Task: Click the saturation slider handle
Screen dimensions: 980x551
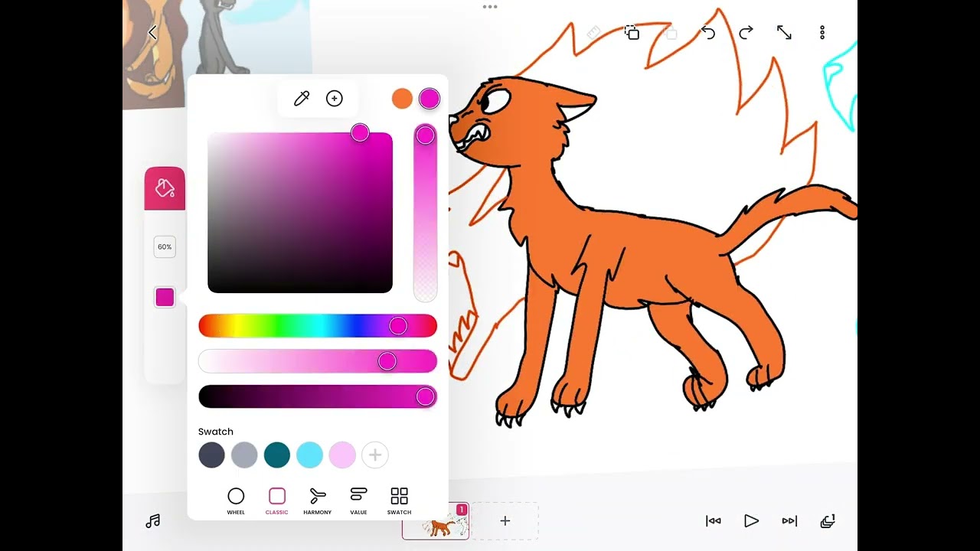Action: click(x=387, y=361)
